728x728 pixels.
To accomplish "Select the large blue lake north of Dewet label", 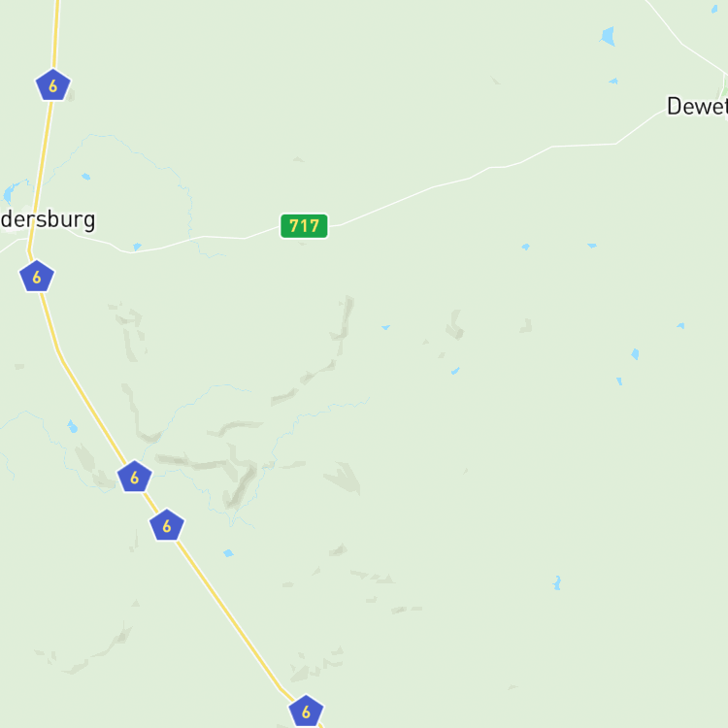I will click(x=608, y=36).
